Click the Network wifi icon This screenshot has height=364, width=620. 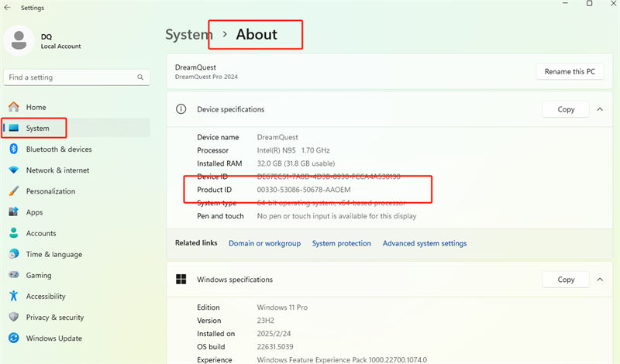[x=14, y=170]
